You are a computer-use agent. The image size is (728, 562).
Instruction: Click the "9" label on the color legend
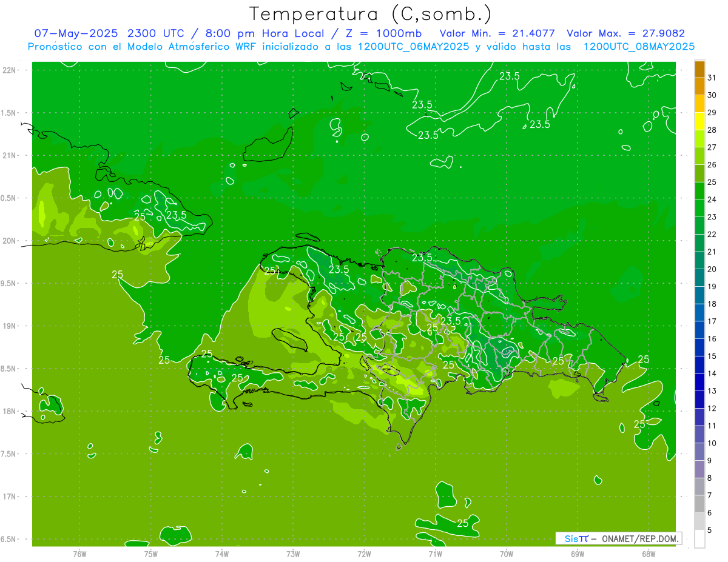coord(710,461)
